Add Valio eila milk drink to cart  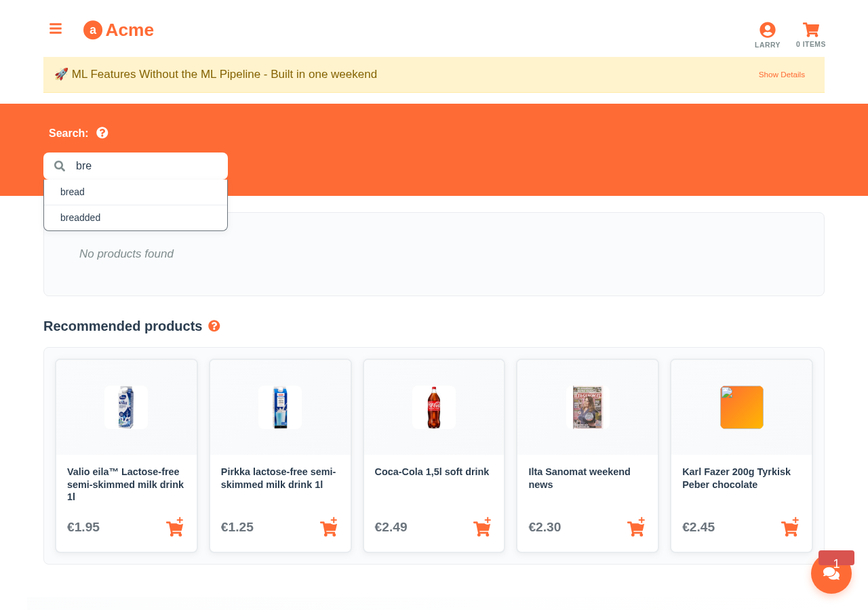[x=175, y=527]
